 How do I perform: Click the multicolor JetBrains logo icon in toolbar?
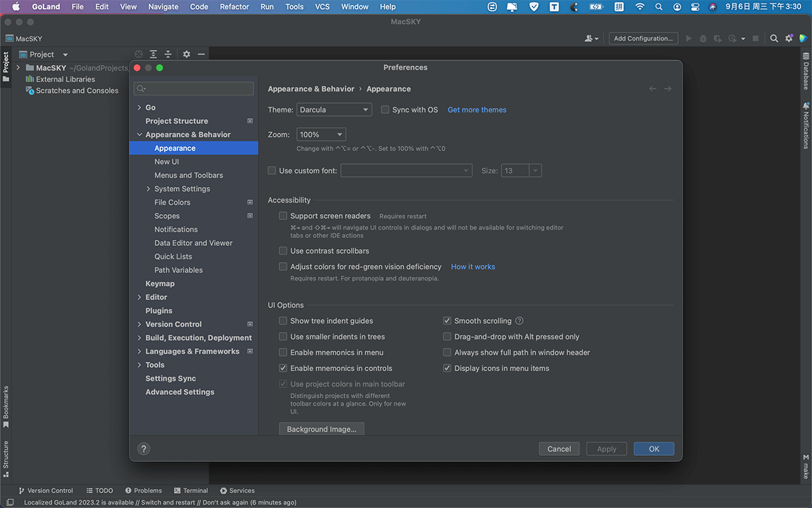pos(803,39)
